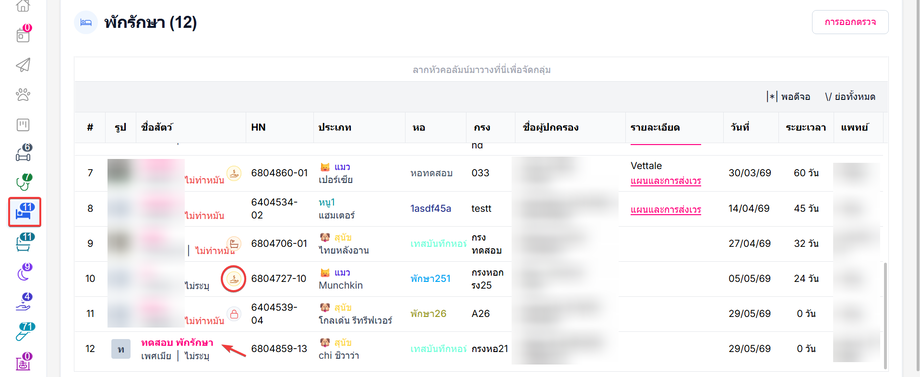Viewport: 920px width, 377px height.
Task: Open highlighted bed icon with badge 11
Action: [25, 212]
